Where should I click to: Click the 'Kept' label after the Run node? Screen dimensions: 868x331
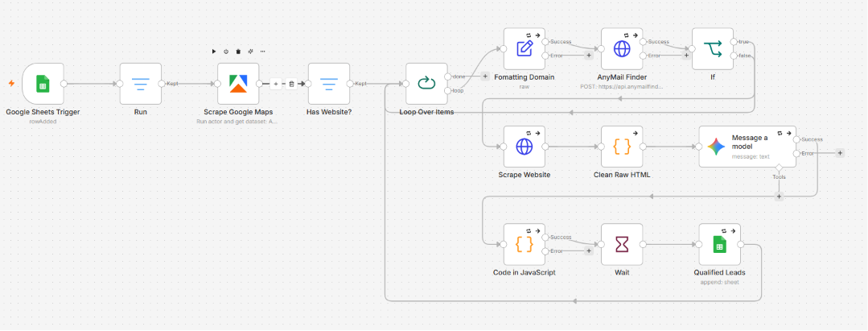point(172,84)
